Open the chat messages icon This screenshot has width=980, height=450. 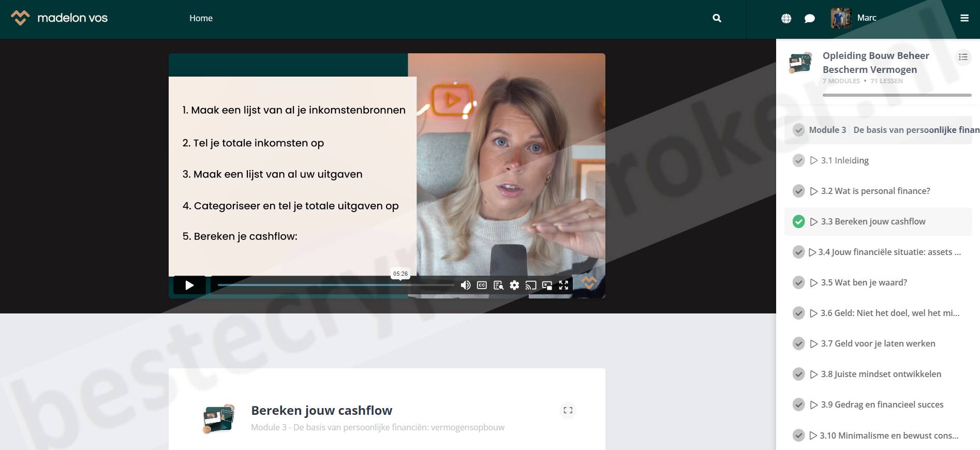810,19
